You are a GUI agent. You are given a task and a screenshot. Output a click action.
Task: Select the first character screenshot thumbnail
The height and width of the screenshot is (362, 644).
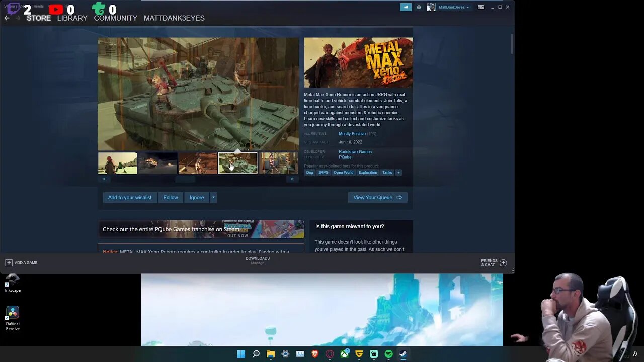click(117, 163)
